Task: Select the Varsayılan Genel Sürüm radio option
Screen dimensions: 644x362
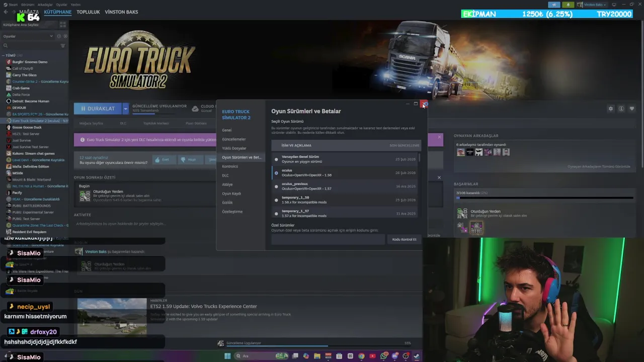Action: tap(276, 159)
